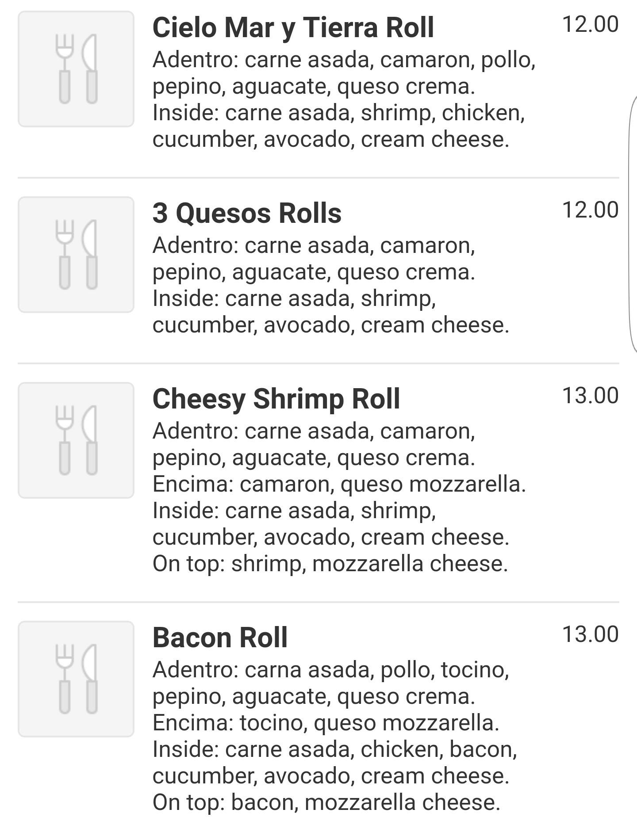Open the Cheesy Shrimp Roll placeholder image
Viewport: 637px width, 840px height.
(76, 440)
